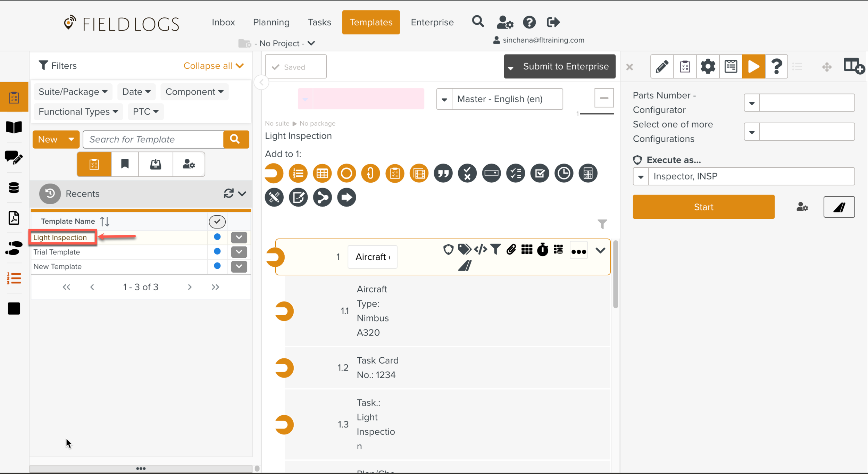Click the help question-mark icon next to the play button
Viewport: 868px width, 474px height.
pos(777,66)
